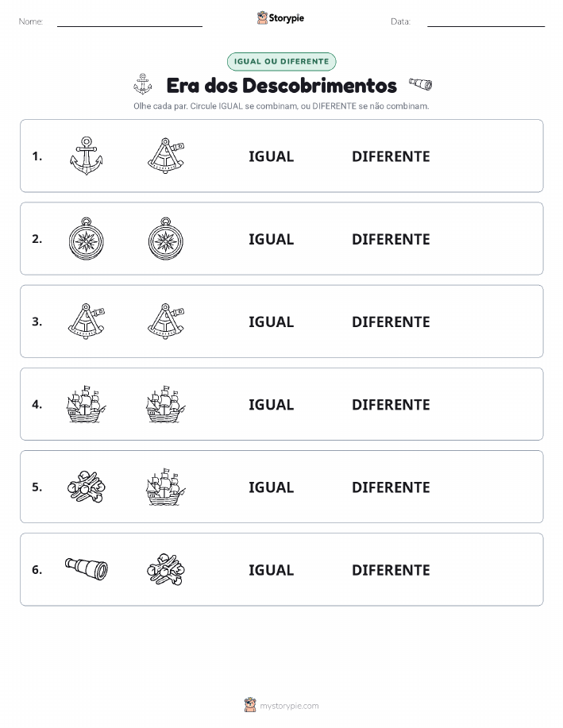
Task: Open the mystorypie.com footer link
Action: click(289, 706)
